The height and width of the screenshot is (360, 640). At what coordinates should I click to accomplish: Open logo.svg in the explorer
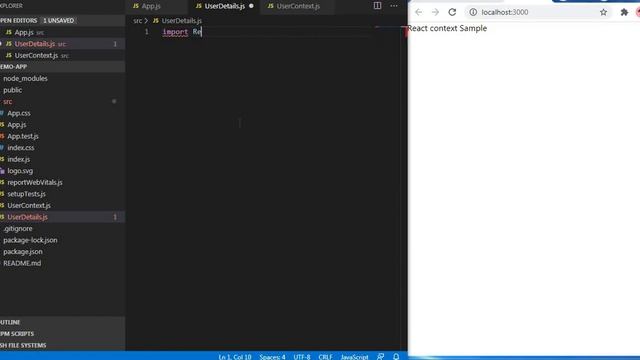click(62, 171)
